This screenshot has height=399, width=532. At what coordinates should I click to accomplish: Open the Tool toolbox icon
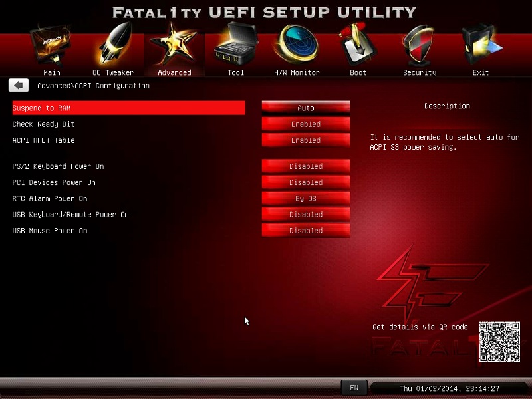point(235,47)
